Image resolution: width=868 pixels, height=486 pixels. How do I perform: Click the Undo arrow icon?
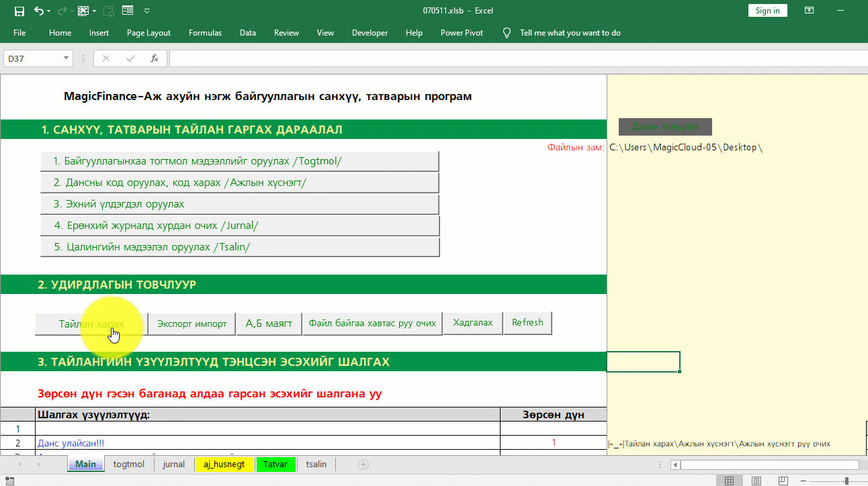point(39,11)
